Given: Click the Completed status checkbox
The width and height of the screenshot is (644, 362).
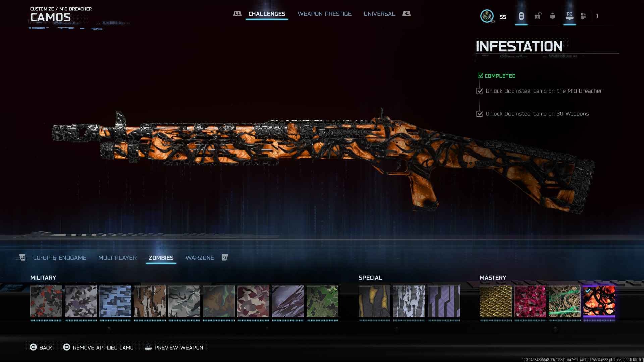Looking at the screenshot, I should click(480, 76).
